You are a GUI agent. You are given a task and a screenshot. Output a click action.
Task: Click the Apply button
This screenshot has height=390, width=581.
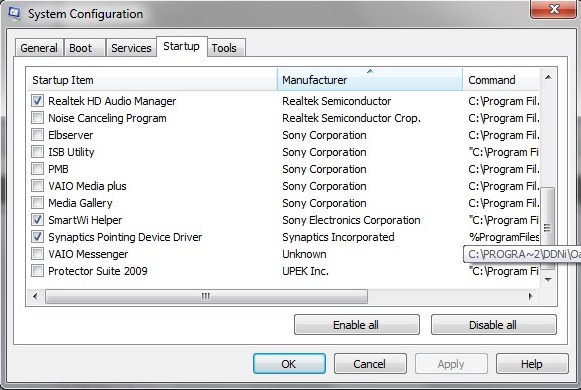click(x=451, y=364)
